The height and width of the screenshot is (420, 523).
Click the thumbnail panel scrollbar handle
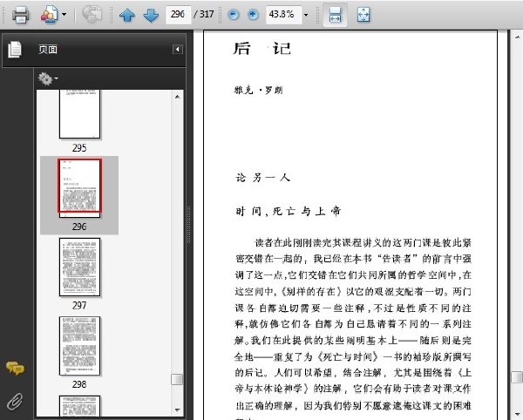(177, 379)
